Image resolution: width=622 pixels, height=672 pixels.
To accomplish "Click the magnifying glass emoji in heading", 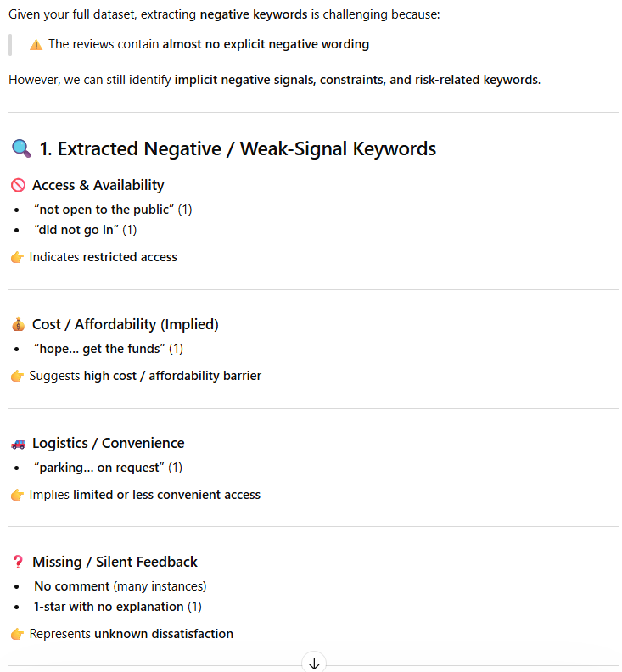I will [21, 149].
